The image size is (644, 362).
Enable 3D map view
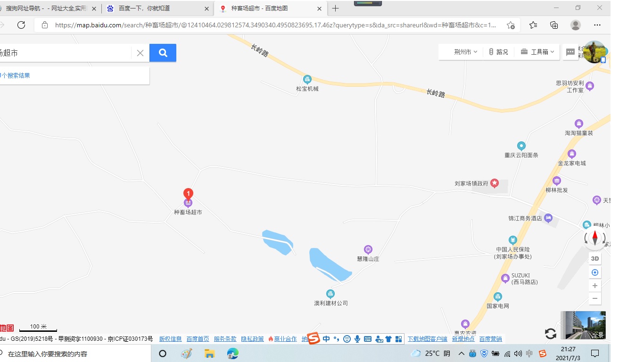click(594, 258)
